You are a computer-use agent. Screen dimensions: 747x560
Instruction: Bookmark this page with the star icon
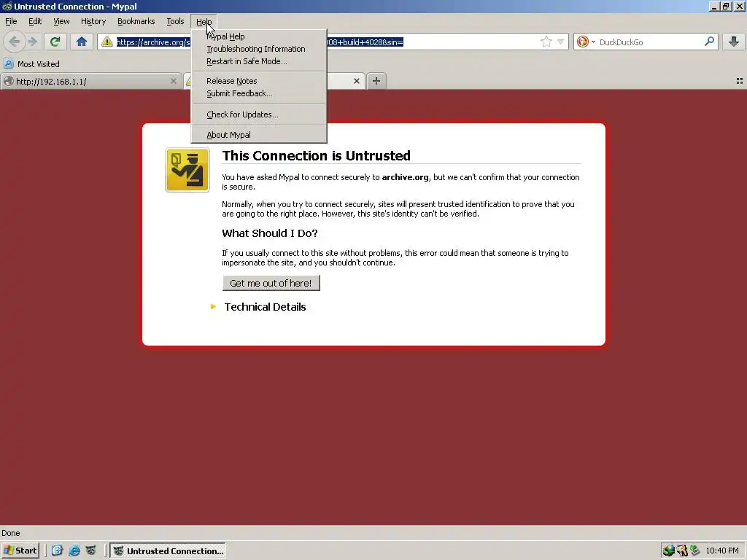(x=546, y=42)
